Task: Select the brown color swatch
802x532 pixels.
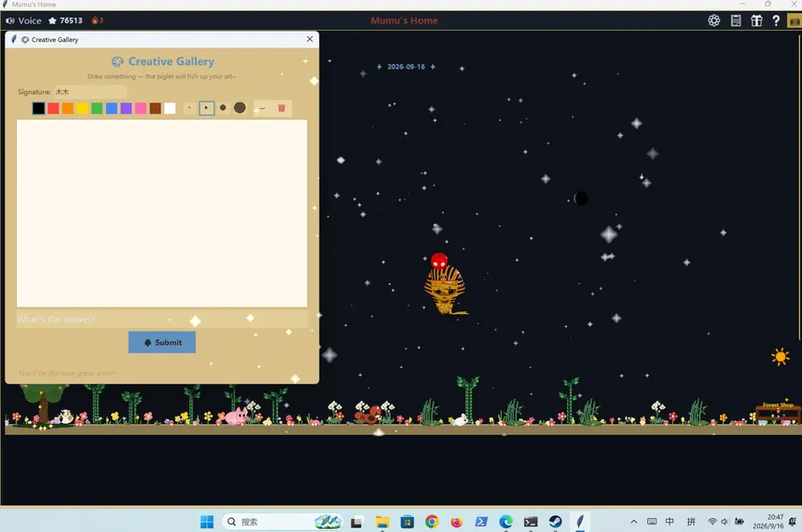Action: 155,108
